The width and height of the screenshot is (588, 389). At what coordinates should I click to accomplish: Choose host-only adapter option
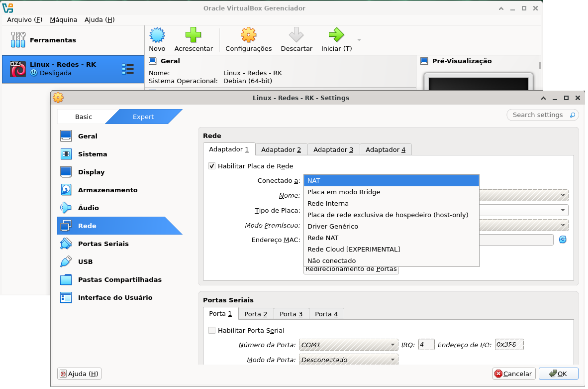pos(391,215)
